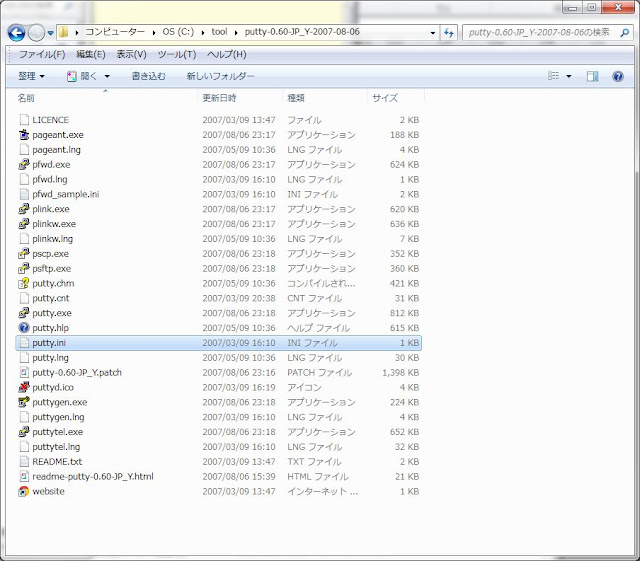Select the puttytel.lng file name
Screen dimensions: 640x561
coord(56,447)
